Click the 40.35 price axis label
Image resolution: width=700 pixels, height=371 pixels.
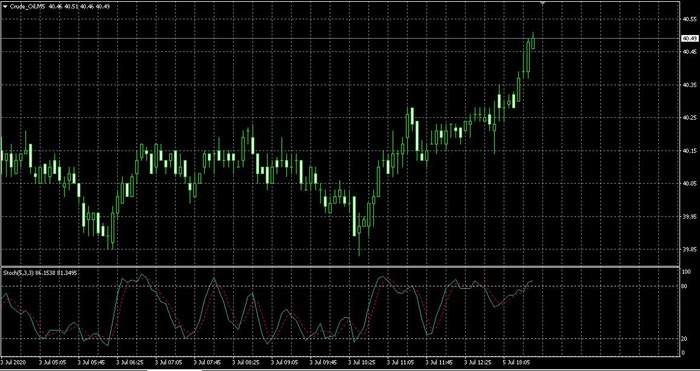[x=690, y=85]
